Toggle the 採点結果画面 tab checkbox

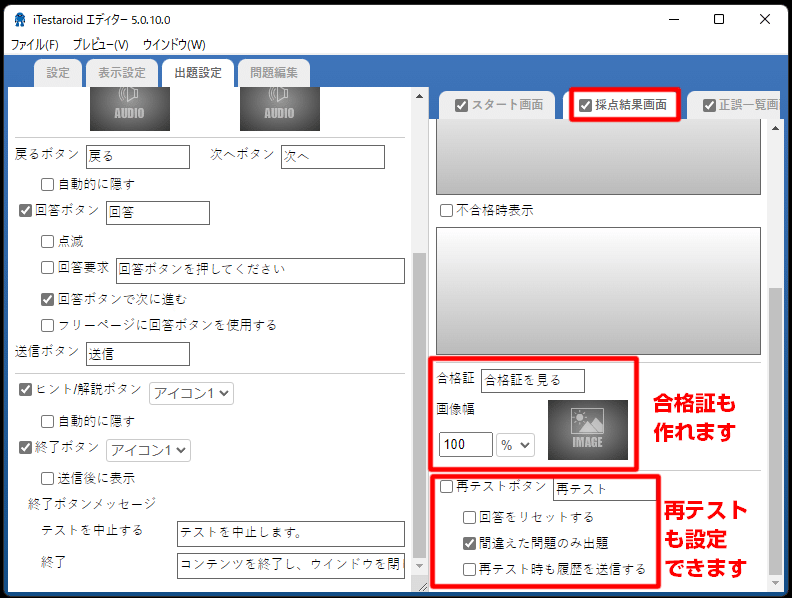(585, 105)
